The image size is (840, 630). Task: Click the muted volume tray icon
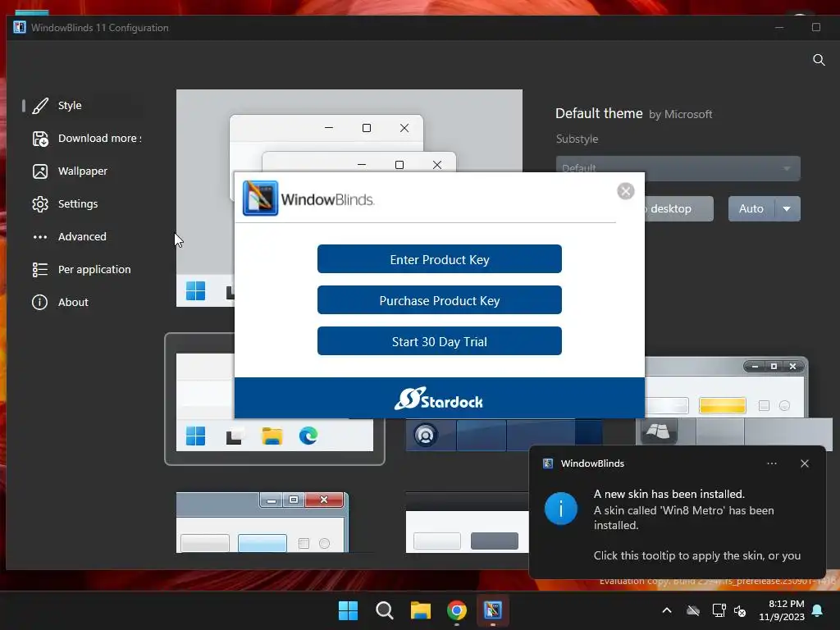(740, 610)
